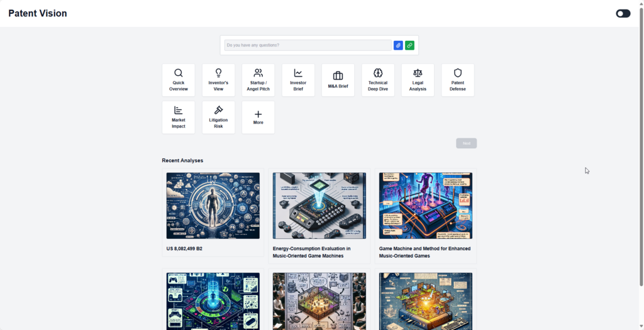Select the Quick Overview magnifier card
644x330 pixels.
[x=178, y=80]
